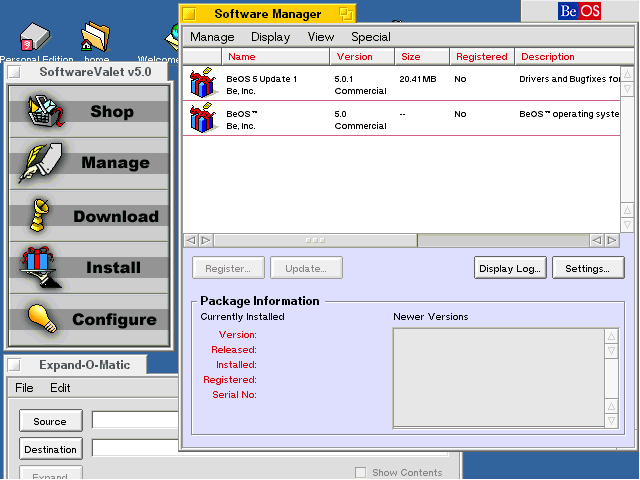Click the Configure light bulb icon

(41, 319)
